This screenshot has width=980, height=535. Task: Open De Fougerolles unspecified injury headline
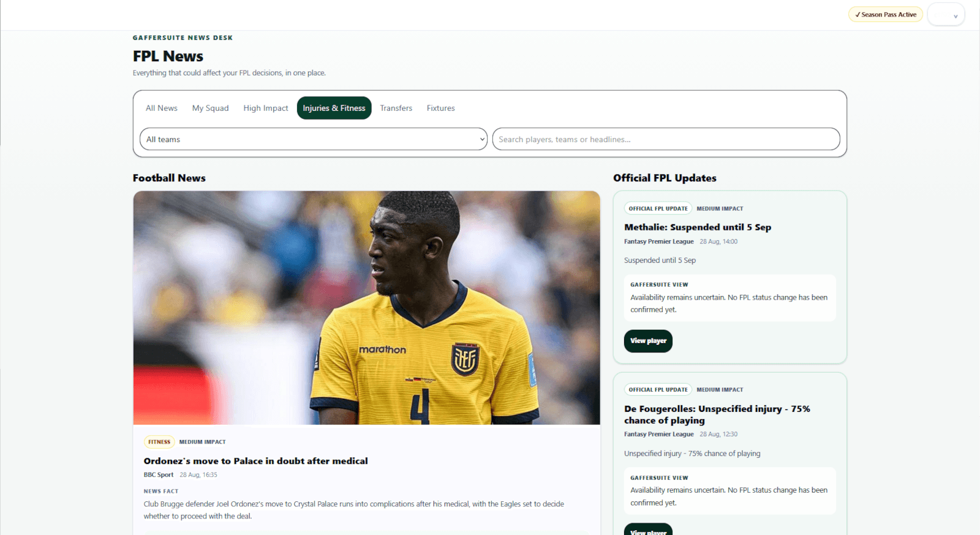pos(717,414)
